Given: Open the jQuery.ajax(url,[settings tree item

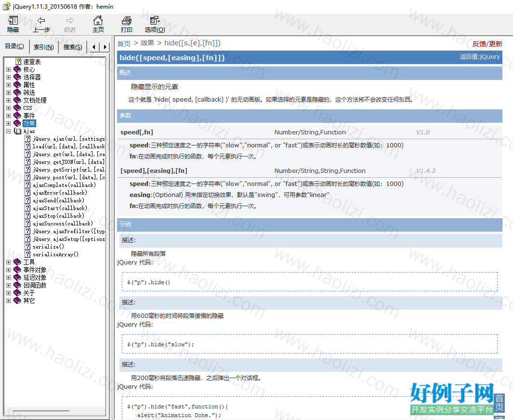Looking at the screenshot, I should (x=69, y=139).
